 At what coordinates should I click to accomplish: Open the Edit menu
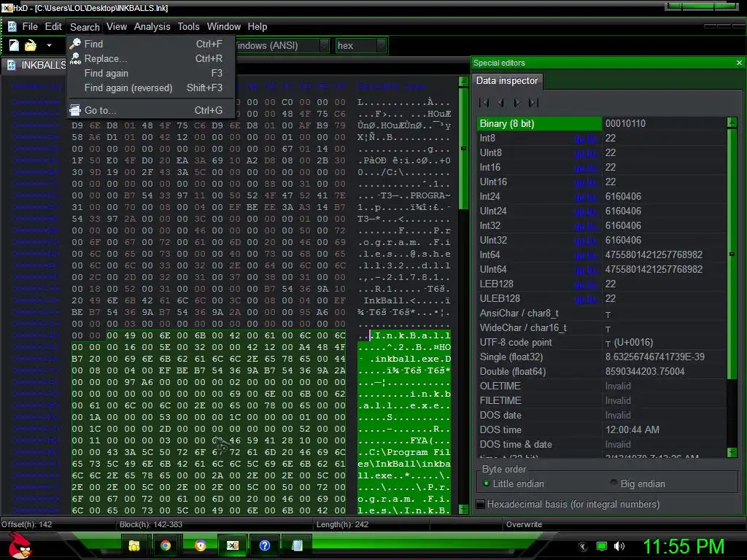53,27
